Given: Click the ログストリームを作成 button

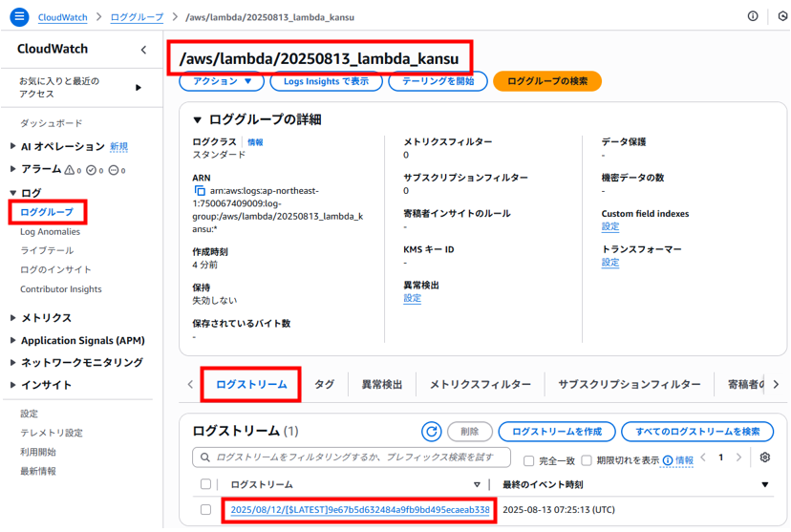Looking at the screenshot, I should point(557,432).
